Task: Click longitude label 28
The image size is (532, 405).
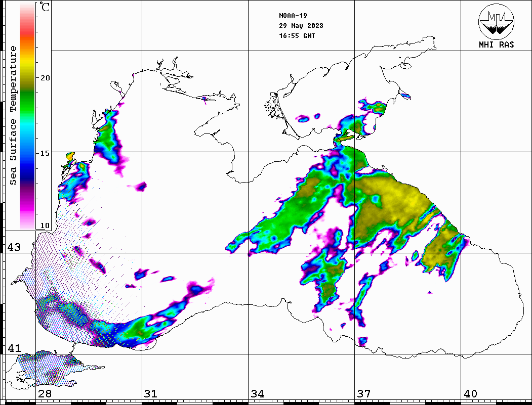Action: click(x=45, y=393)
